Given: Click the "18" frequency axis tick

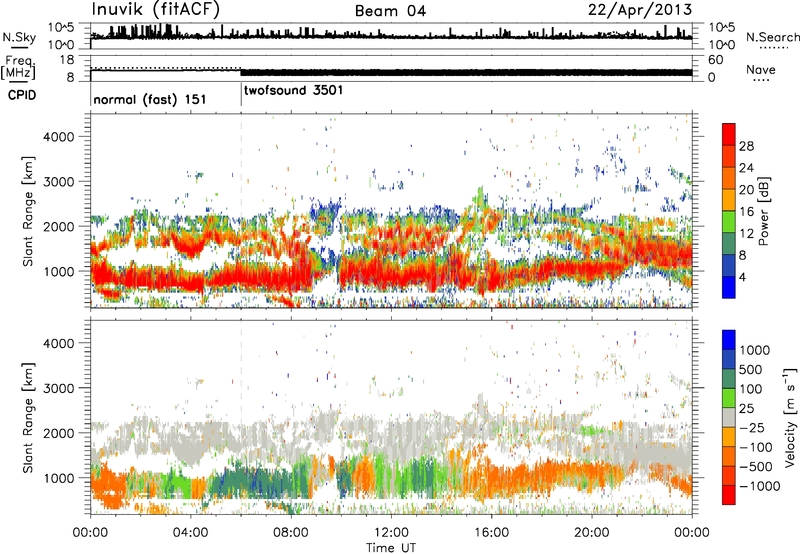Looking at the screenshot, I should 67,60.
